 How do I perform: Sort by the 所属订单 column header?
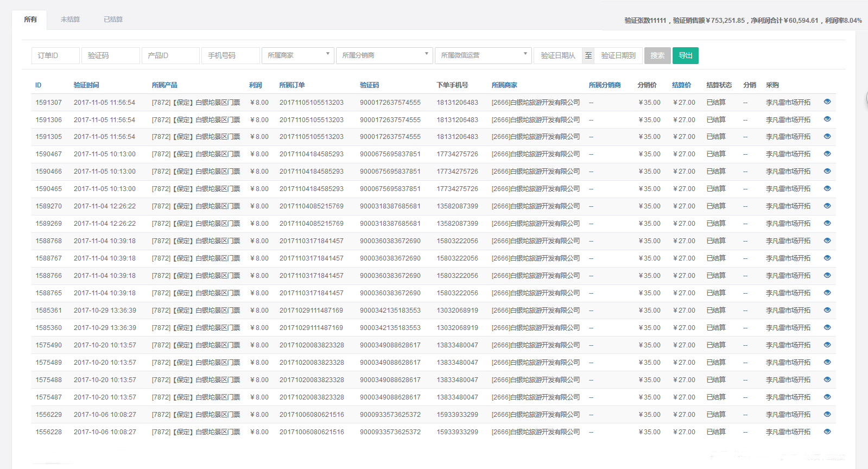[292, 85]
